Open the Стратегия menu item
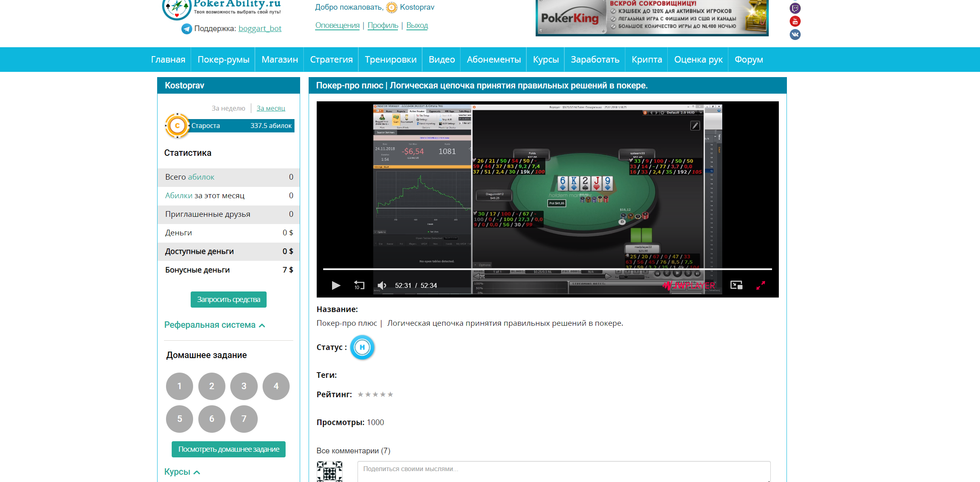The image size is (980, 482). 331,59
